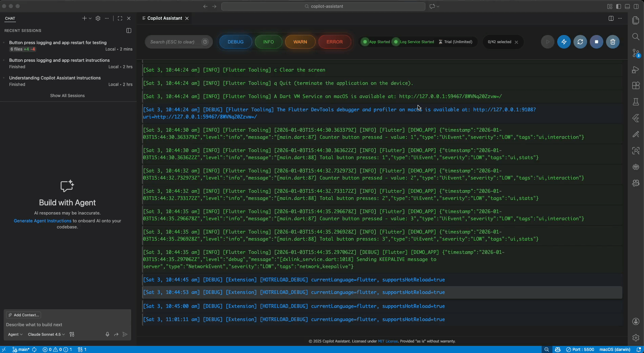
Task: Click the refresh logs icon
Action: tap(580, 42)
